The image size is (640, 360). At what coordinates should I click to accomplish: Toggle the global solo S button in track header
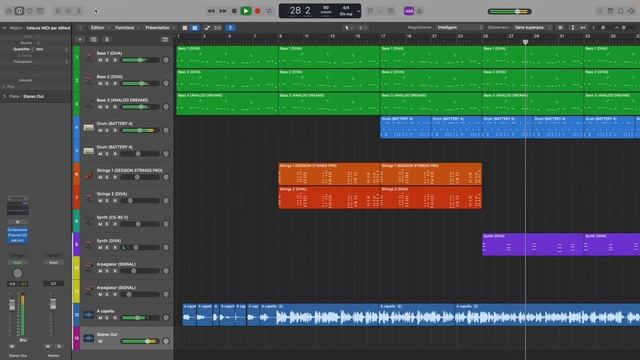(x=107, y=40)
